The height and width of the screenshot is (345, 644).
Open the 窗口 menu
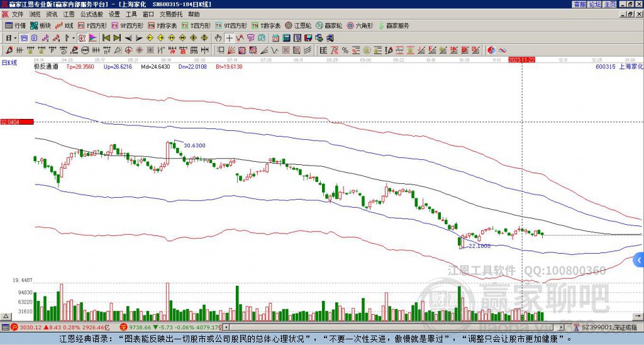(x=148, y=14)
